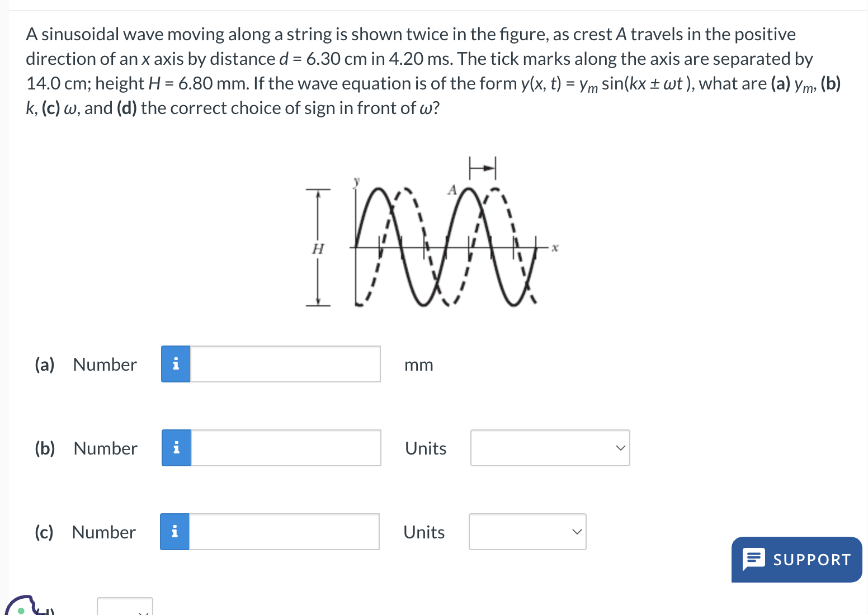Viewport: 868px width, 615px height.
Task: Open the Units dropdown for answer (c)
Action: point(526,531)
